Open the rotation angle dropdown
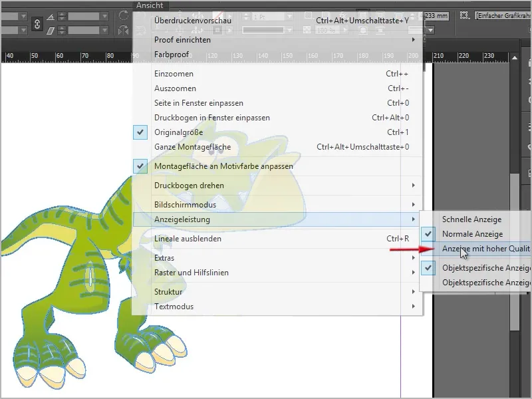The height and width of the screenshot is (399, 532). (105, 16)
